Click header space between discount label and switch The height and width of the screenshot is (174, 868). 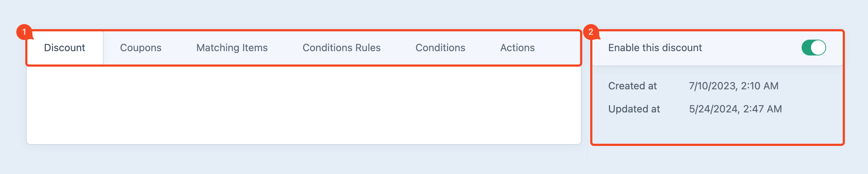750,48
